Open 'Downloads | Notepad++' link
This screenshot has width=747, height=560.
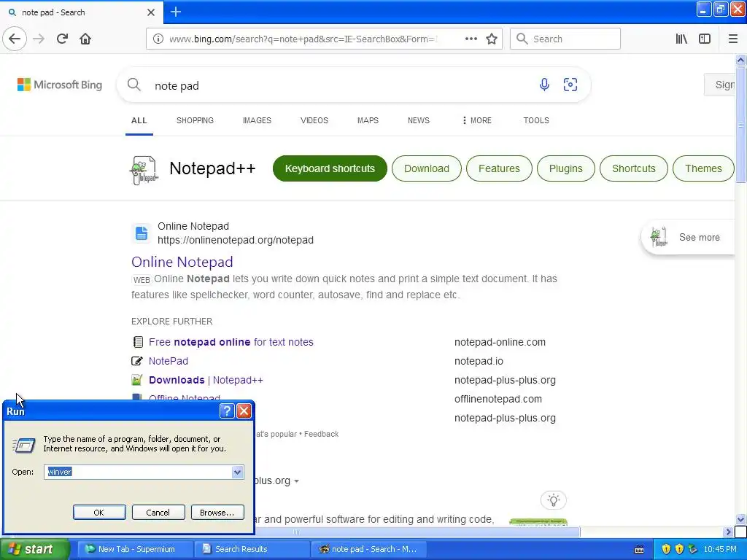(x=206, y=380)
